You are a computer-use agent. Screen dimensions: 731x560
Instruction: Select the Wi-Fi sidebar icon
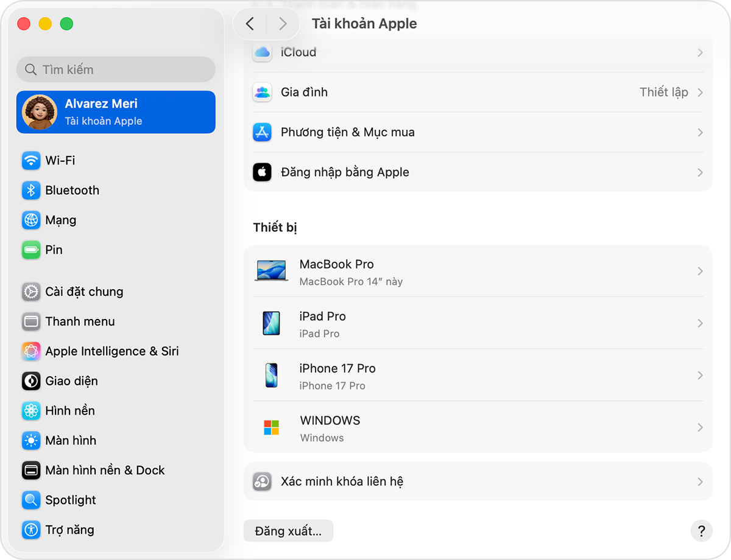point(31,160)
